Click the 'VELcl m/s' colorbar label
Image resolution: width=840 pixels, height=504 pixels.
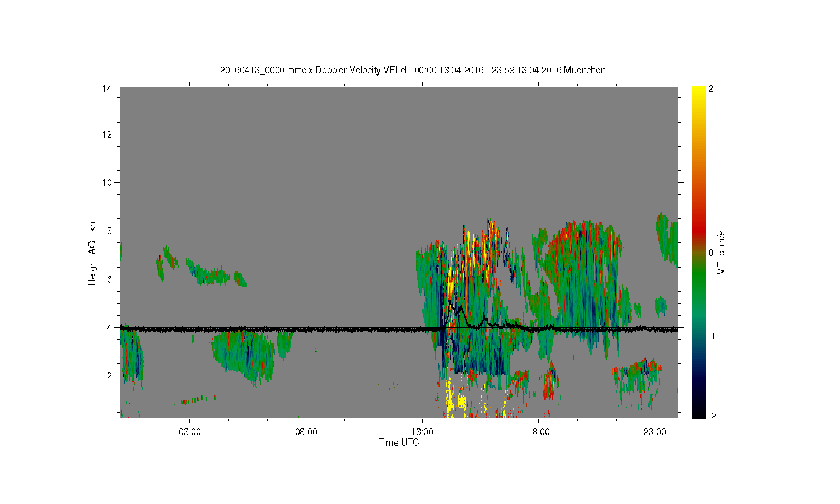tap(721, 252)
